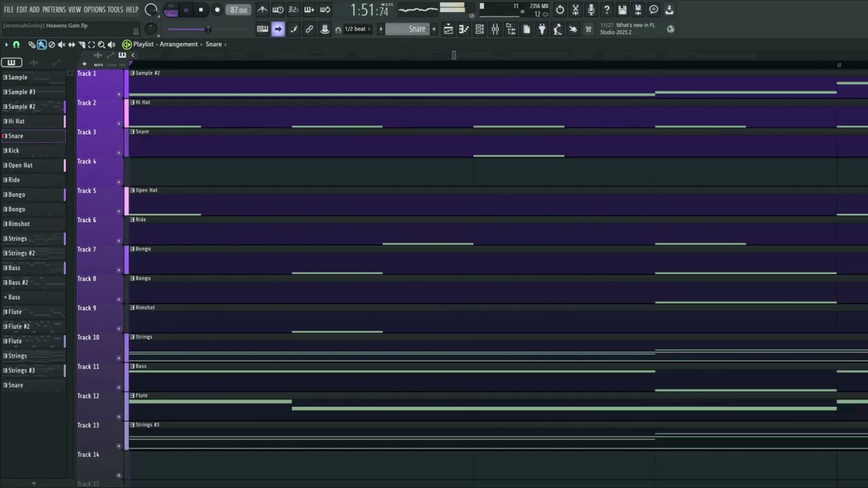The width and height of the screenshot is (868, 488).
Task: Expand the pattern selector left arrow
Action: click(380, 29)
